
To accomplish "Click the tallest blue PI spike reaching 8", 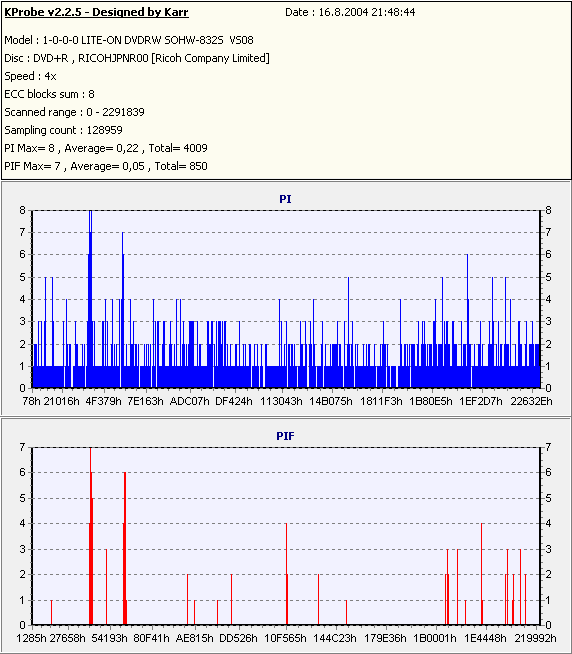I will click(90, 299).
